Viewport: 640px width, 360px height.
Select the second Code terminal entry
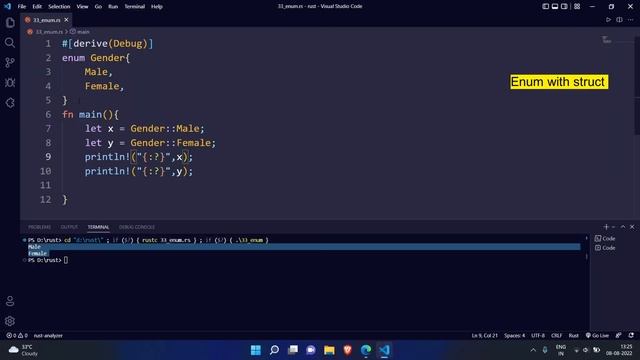pyautogui.click(x=605, y=248)
